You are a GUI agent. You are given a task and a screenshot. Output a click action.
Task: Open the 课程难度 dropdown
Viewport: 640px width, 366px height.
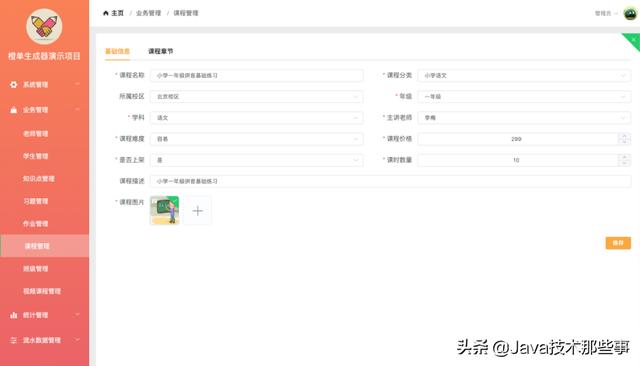257,139
